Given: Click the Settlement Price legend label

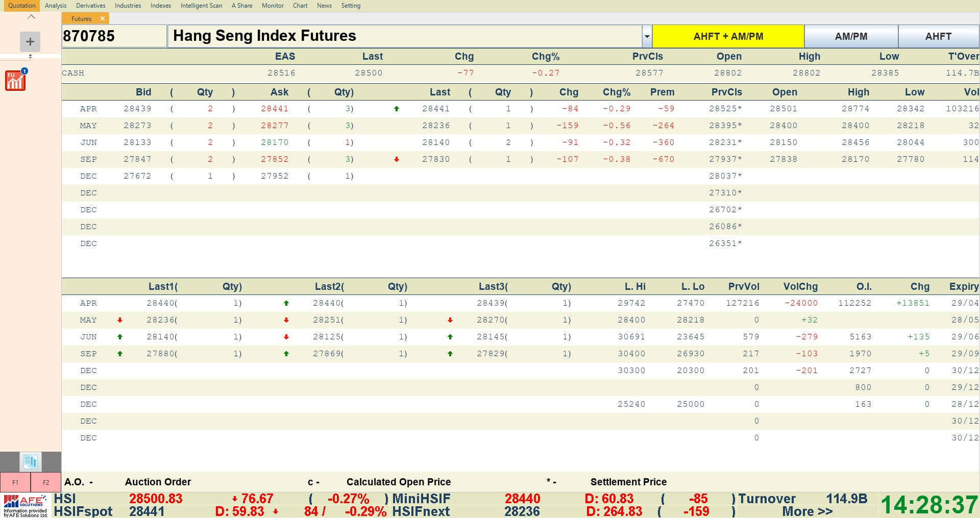Looking at the screenshot, I should [x=628, y=482].
